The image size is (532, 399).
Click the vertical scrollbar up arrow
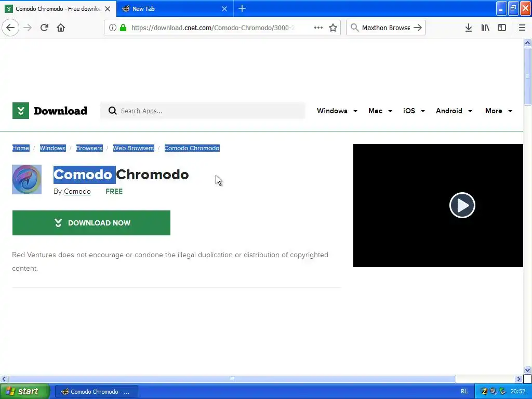(528, 43)
